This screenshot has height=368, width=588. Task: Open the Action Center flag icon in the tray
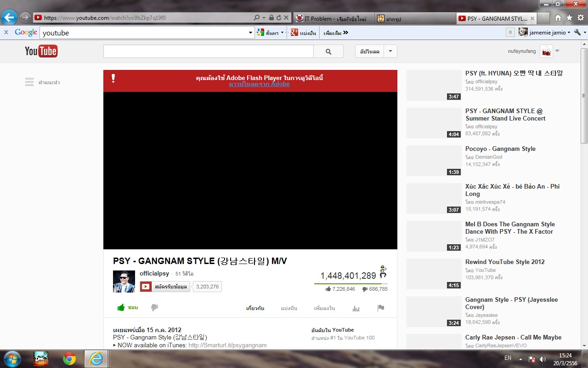tap(531, 359)
